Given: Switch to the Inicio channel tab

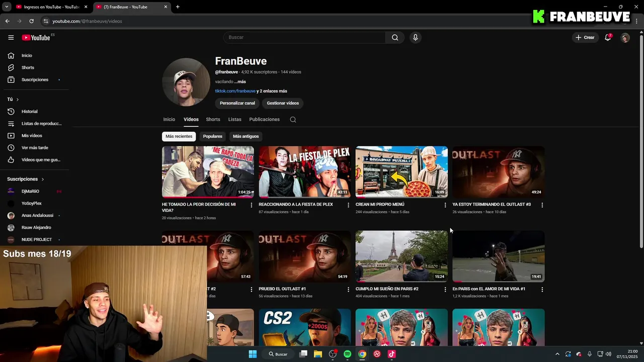Looking at the screenshot, I should pos(169,120).
